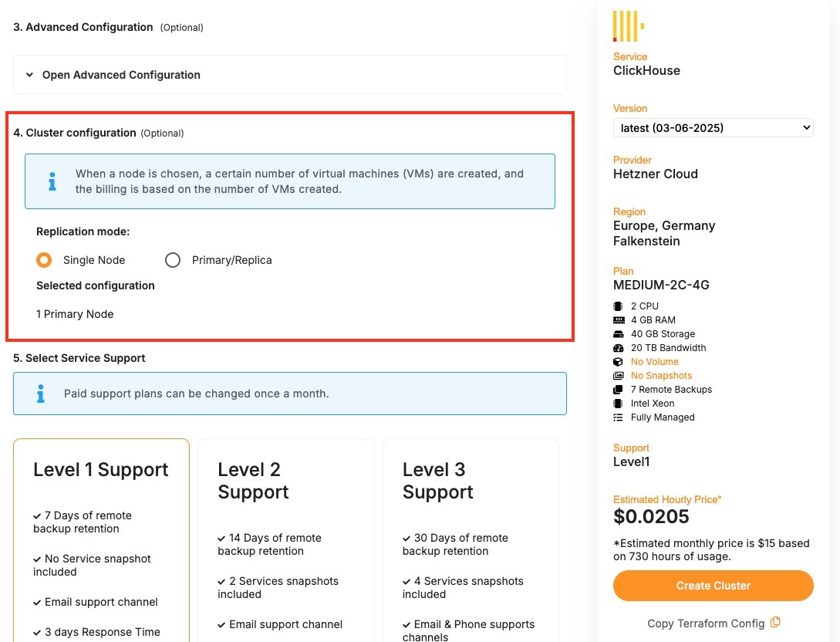The image size is (840, 642).
Task: Click Copy Terraform Config link
Action: tap(706, 623)
